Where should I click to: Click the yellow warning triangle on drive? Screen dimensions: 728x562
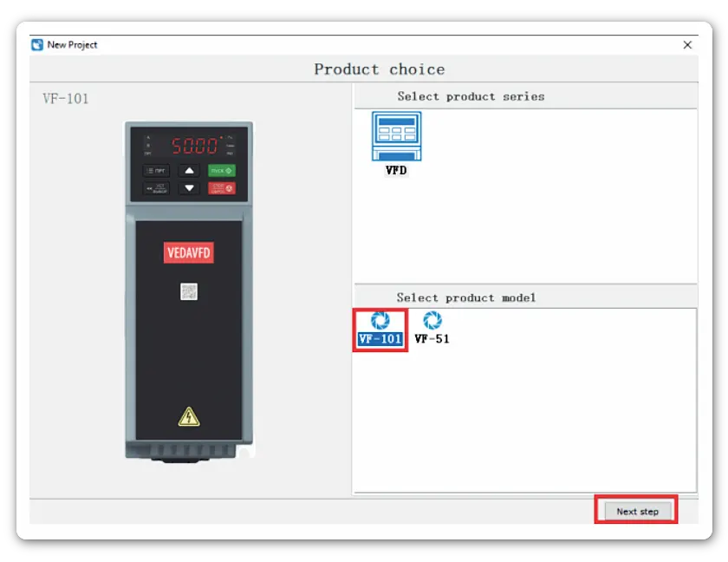[189, 417]
